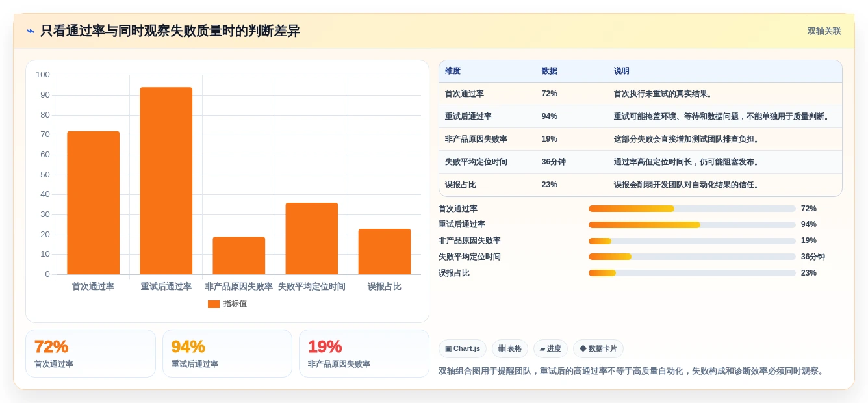
Task: Click the description starting with 重试可能掩盖环境
Action: 722,116
